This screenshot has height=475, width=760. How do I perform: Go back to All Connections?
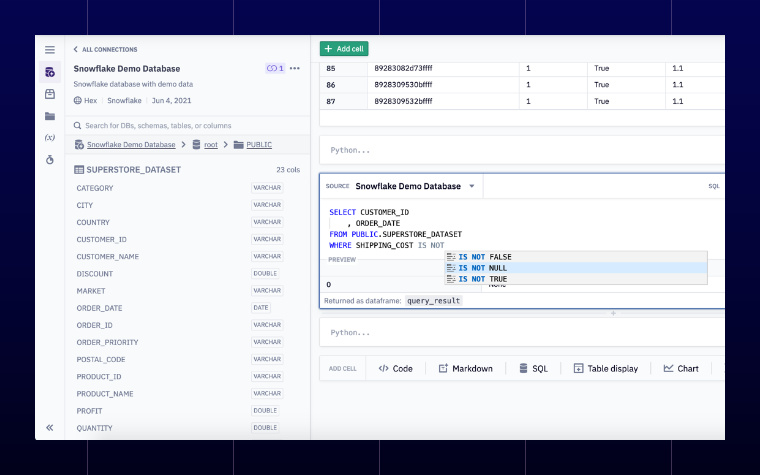105,49
